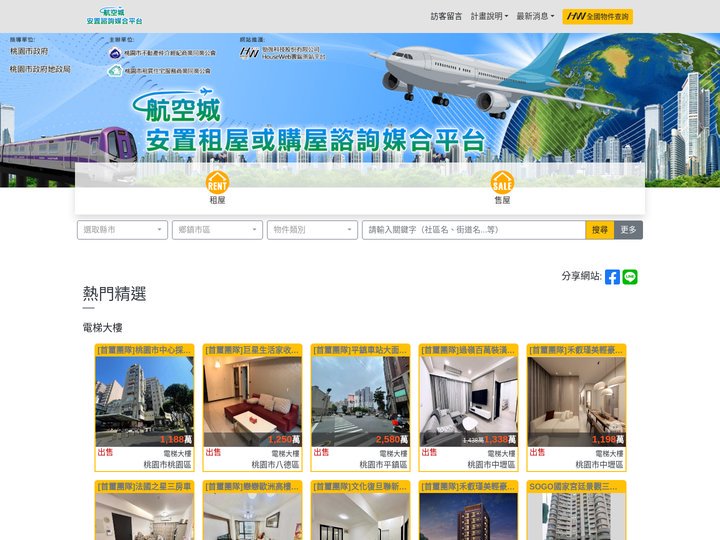
Task: Select the orange SALE house icon
Action: pyautogui.click(x=502, y=182)
